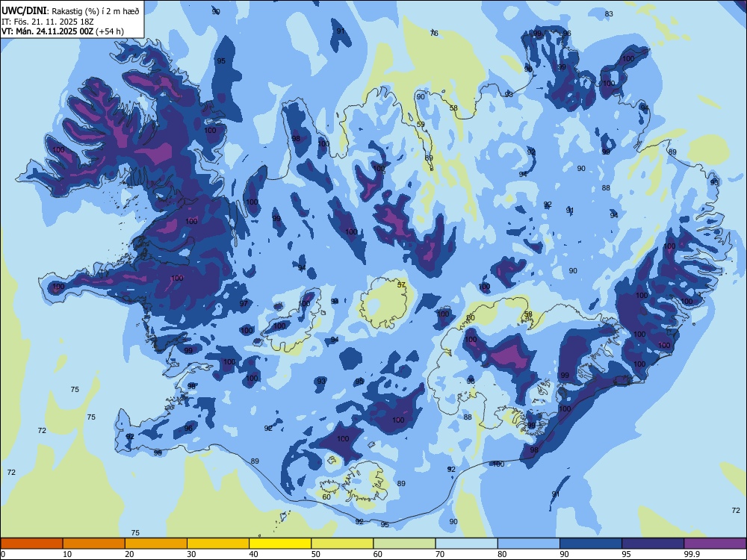Pick the bright yellow 40–50% legend swatch
This screenshot has height=560, width=747.
280,544
